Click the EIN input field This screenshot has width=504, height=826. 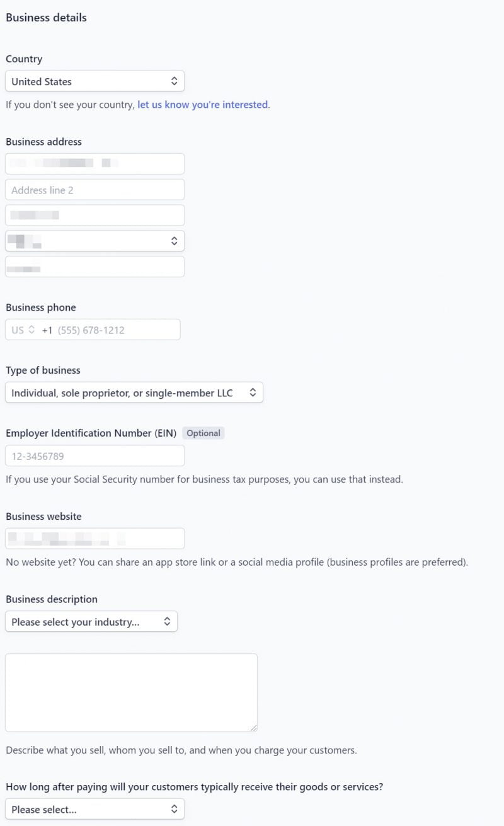[94, 456]
